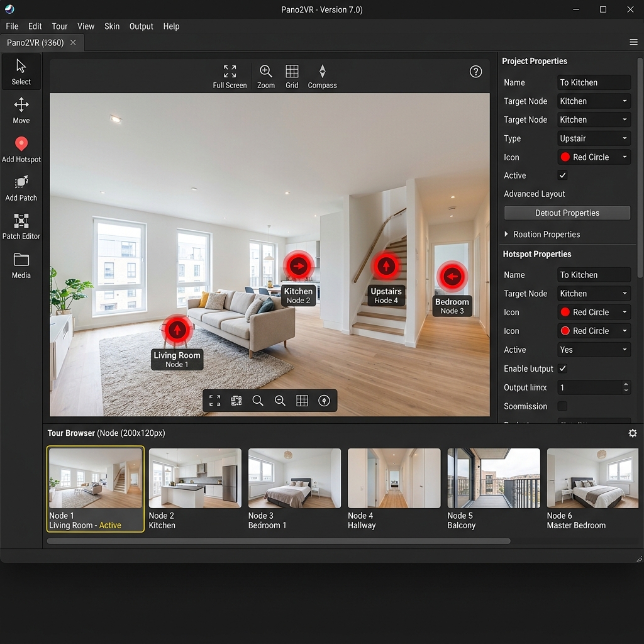Disable Enable output in Hotspot Properties
644x644 pixels.
click(562, 369)
